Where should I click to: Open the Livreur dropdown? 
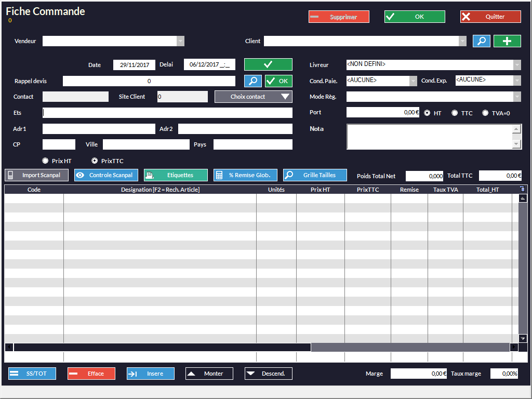517,65
